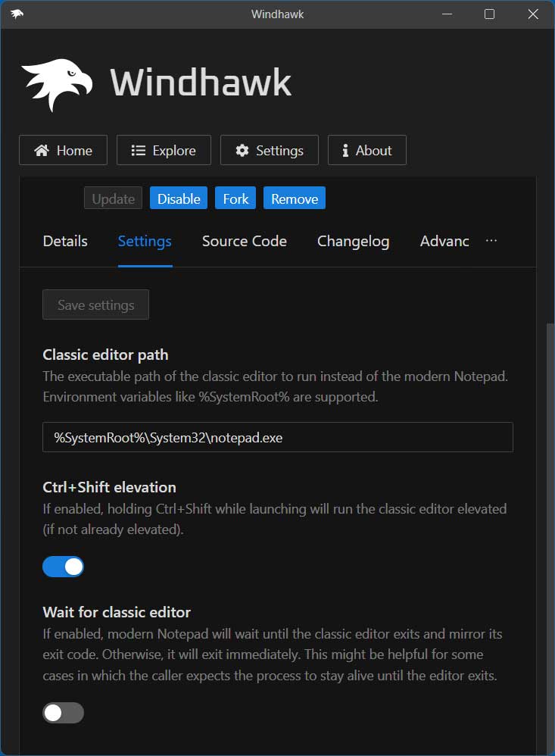Screen dimensions: 555x756
Task: Click the Windhawk eagle logo
Action: 57,83
